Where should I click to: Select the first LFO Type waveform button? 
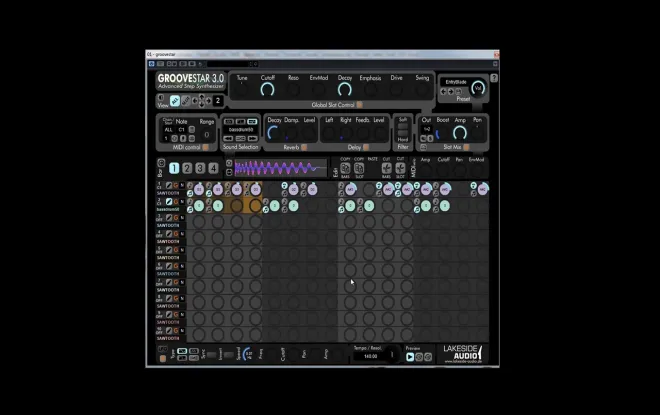[182, 351]
